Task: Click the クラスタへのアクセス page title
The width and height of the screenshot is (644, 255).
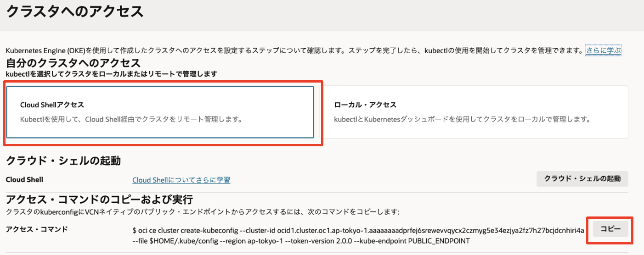Action: 75,12
